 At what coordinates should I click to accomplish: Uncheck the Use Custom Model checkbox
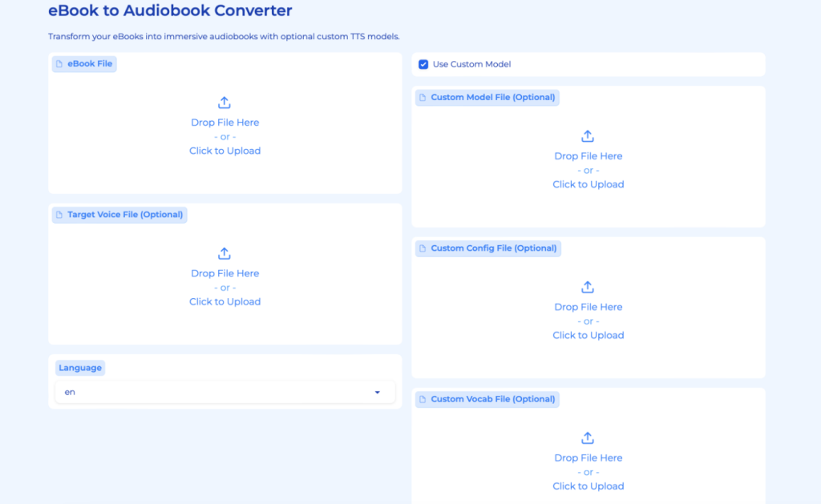click(x=423, y=64)
